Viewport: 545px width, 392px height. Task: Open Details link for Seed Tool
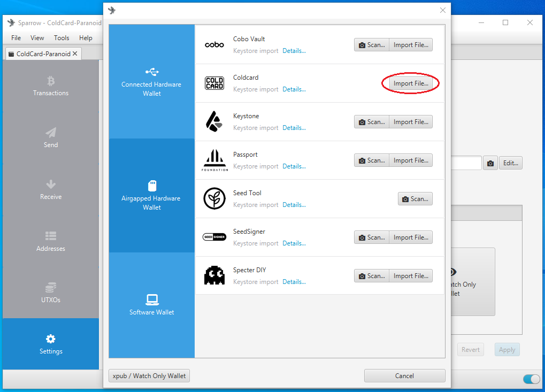(x=294, y=205)
